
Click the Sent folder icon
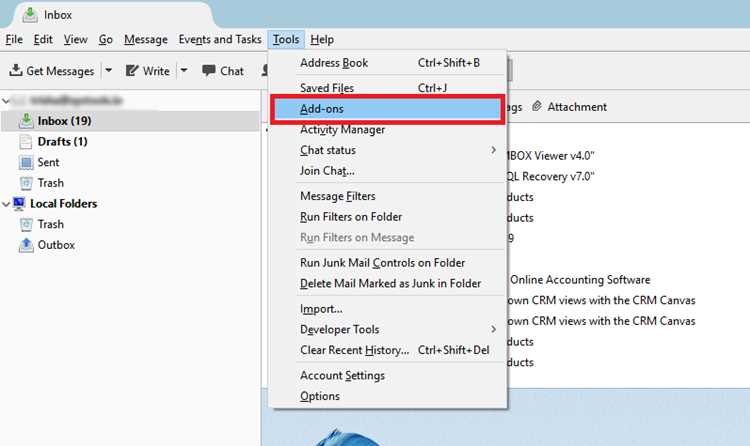[x=26, y=163]
